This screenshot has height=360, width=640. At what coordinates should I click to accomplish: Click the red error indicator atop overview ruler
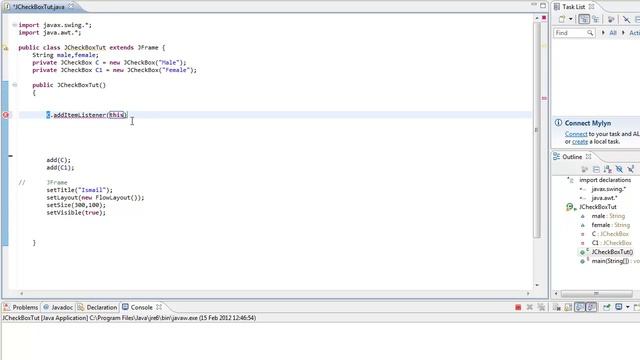(544, 18)
